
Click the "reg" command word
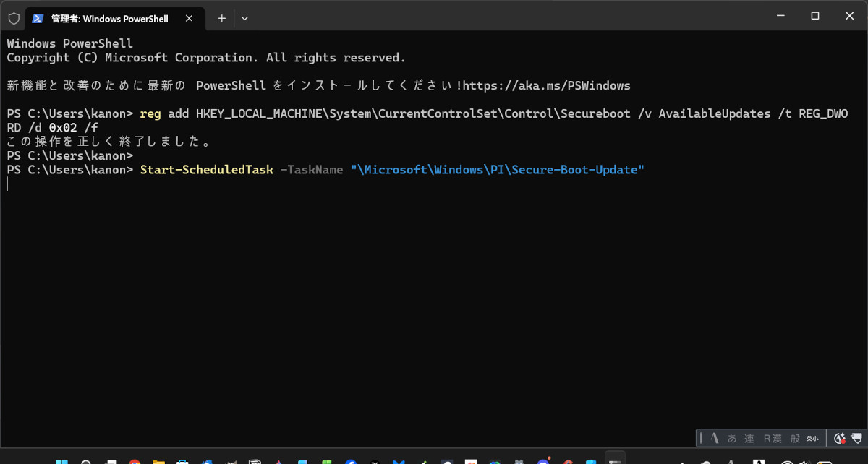[x=150, y=113]
